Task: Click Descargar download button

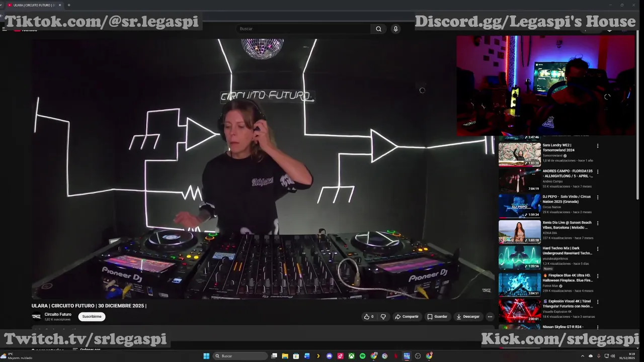Action: click(x=468, y=317)
